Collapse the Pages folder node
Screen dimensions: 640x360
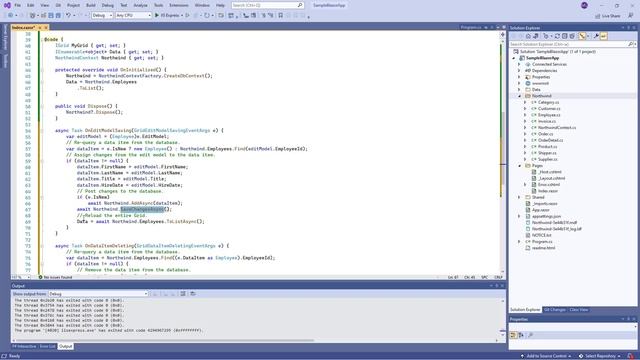[x=520, y=166]
